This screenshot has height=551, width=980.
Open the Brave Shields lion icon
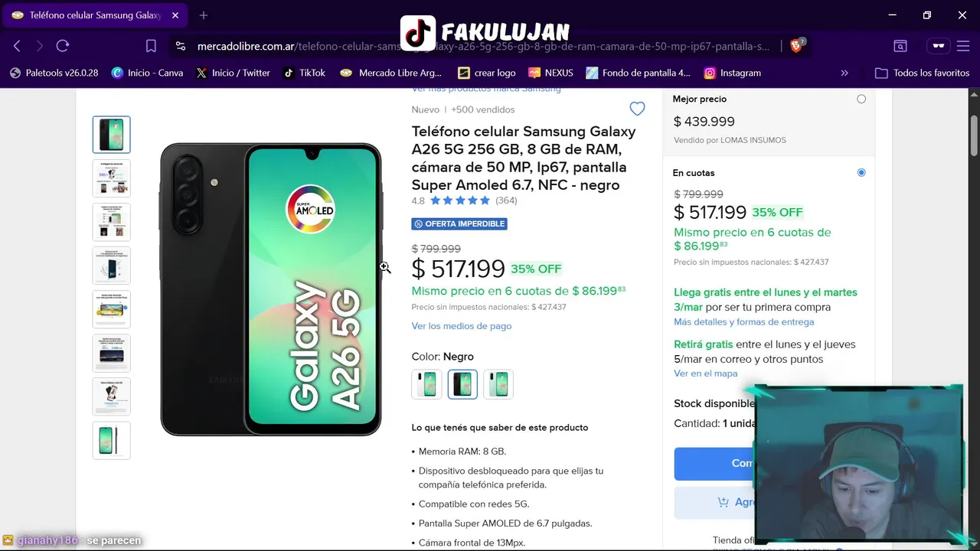click(796, 45)
